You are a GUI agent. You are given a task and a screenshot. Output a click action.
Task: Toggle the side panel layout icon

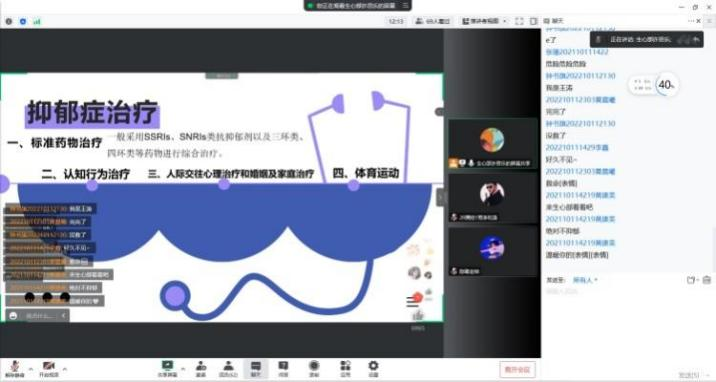tap(533, 21)
